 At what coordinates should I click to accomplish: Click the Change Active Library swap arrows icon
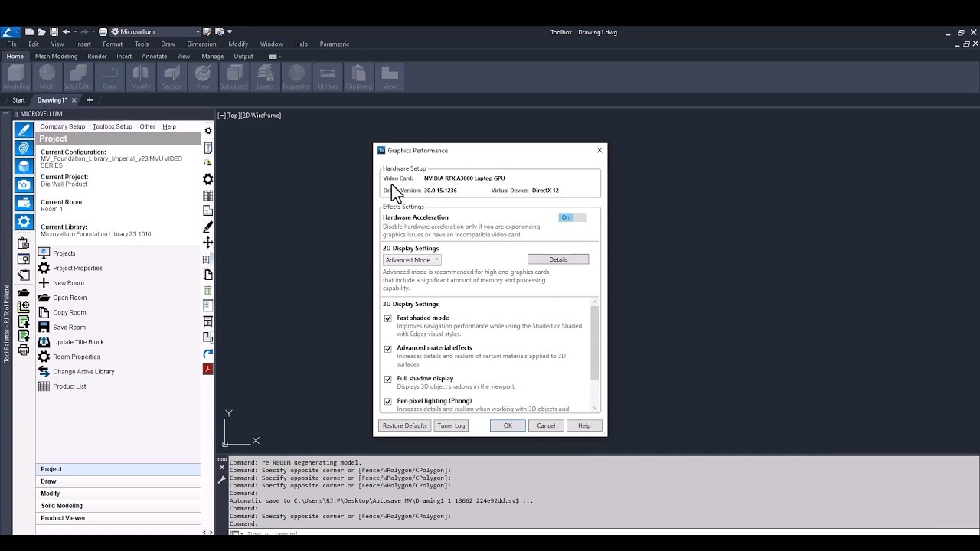[44, 371]
